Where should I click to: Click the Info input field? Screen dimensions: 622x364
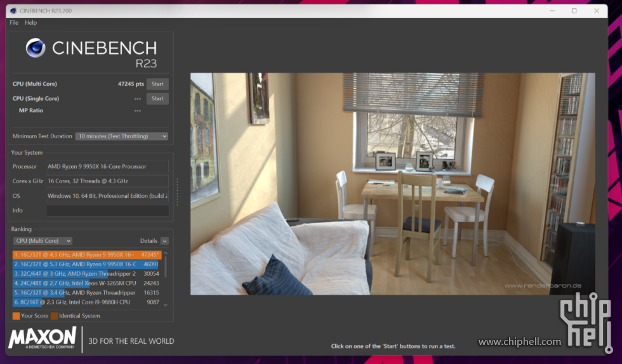pos(107,211)
